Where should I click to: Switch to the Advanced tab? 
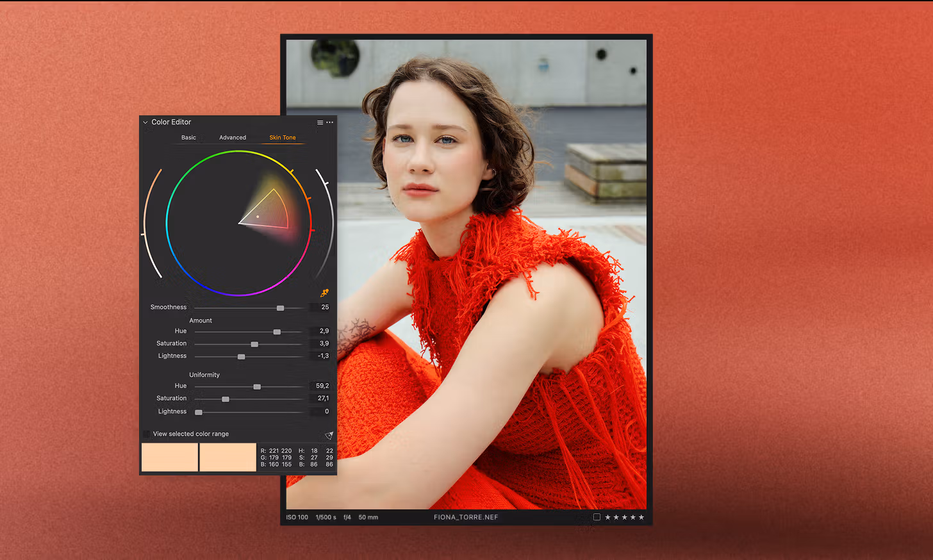(233, 138)
